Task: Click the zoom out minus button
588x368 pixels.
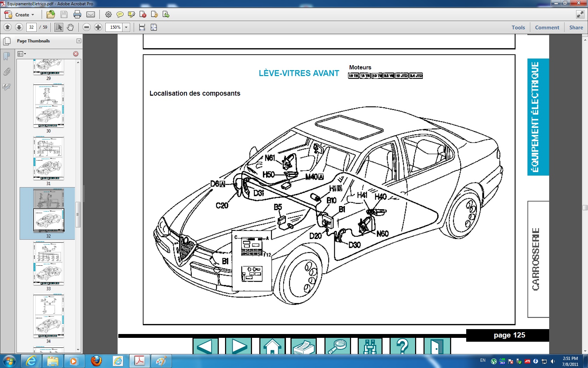Action: pos(87,27)
